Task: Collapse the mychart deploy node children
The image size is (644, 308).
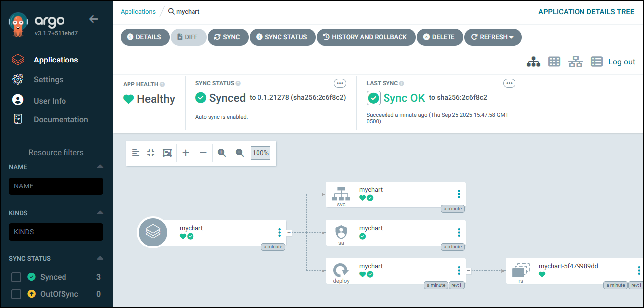Action: click(468, 271)
